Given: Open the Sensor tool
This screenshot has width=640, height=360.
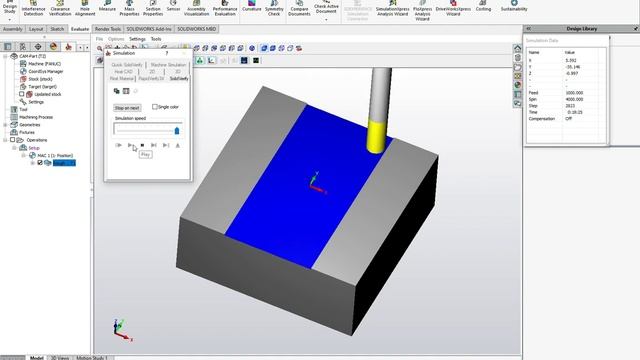Looking at the screenshot, I should click(173, 6).
